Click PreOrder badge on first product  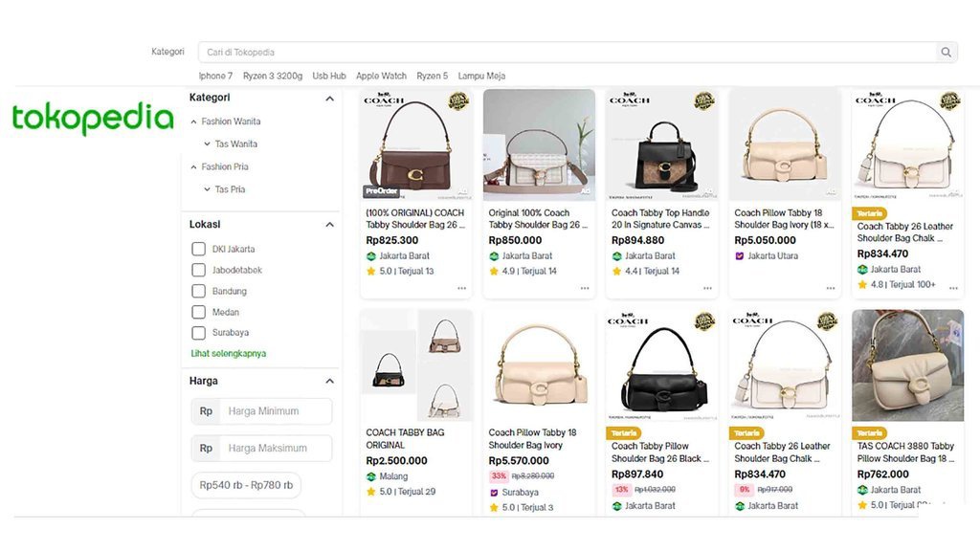coord(381,191)
